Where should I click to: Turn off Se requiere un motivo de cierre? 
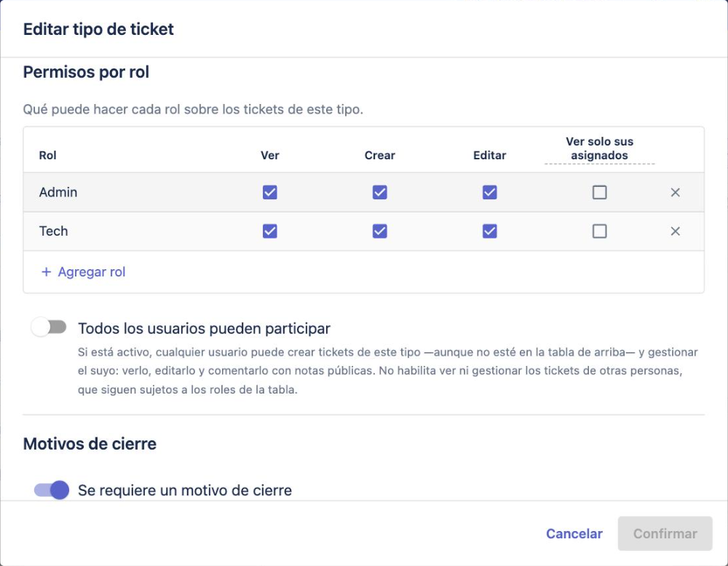52,490
